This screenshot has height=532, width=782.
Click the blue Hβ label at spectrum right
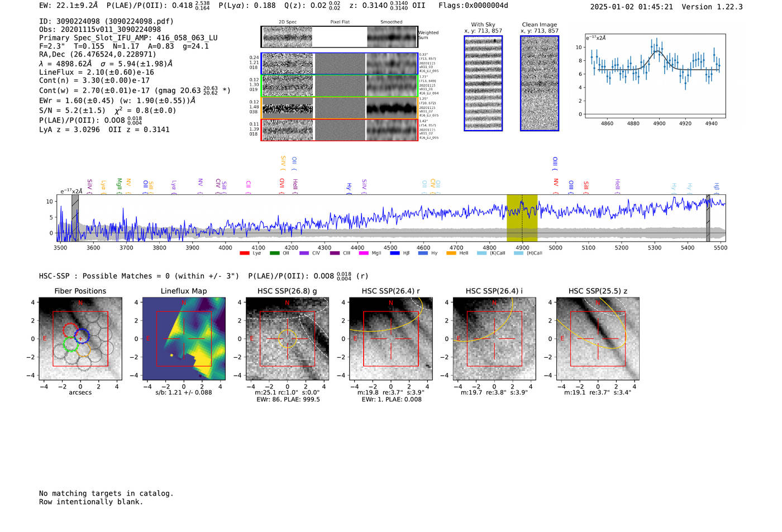(717, 187)
